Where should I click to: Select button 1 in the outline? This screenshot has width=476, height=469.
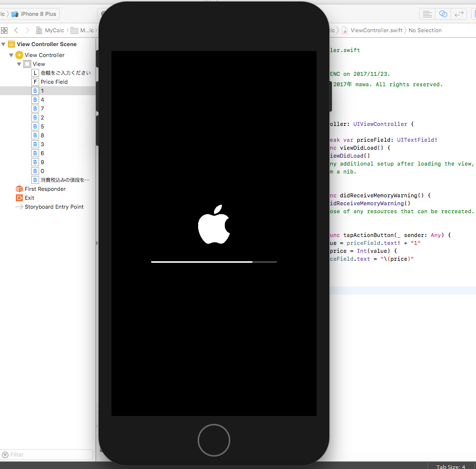click(48, 91)
